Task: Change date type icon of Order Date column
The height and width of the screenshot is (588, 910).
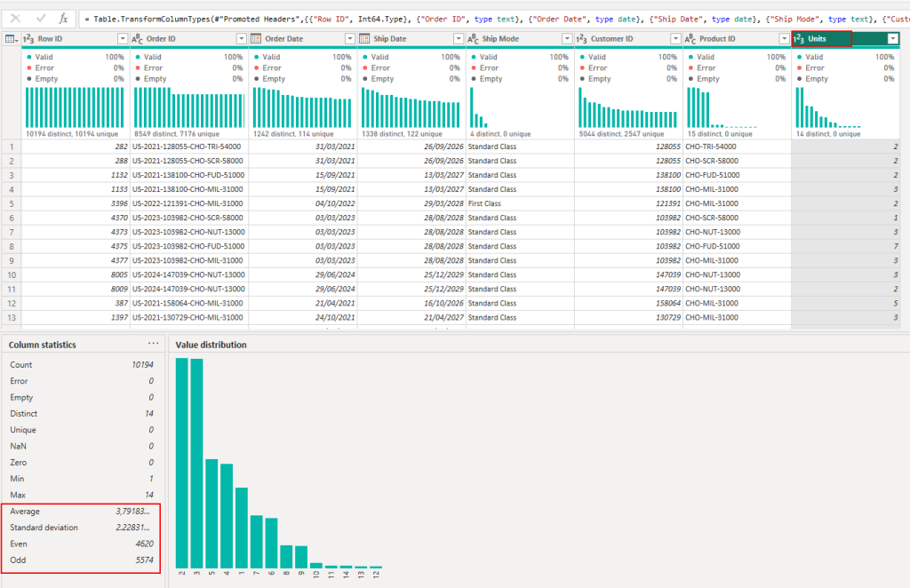Action: tap(255, 39)
